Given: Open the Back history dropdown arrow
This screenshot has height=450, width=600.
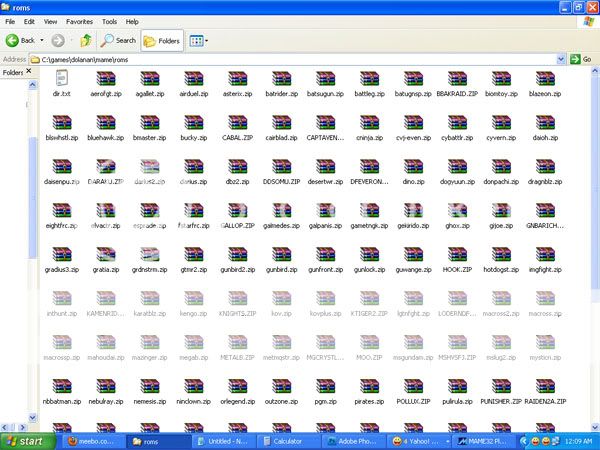Looking at the screenshot, I should 42,40.
